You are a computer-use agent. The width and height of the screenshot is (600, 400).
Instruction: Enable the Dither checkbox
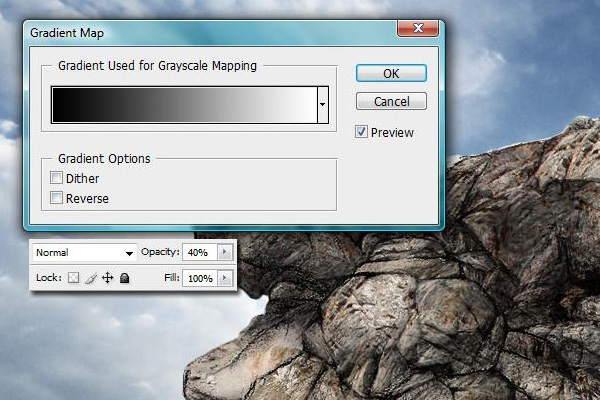pyautogui.click(x=56, y=178)
